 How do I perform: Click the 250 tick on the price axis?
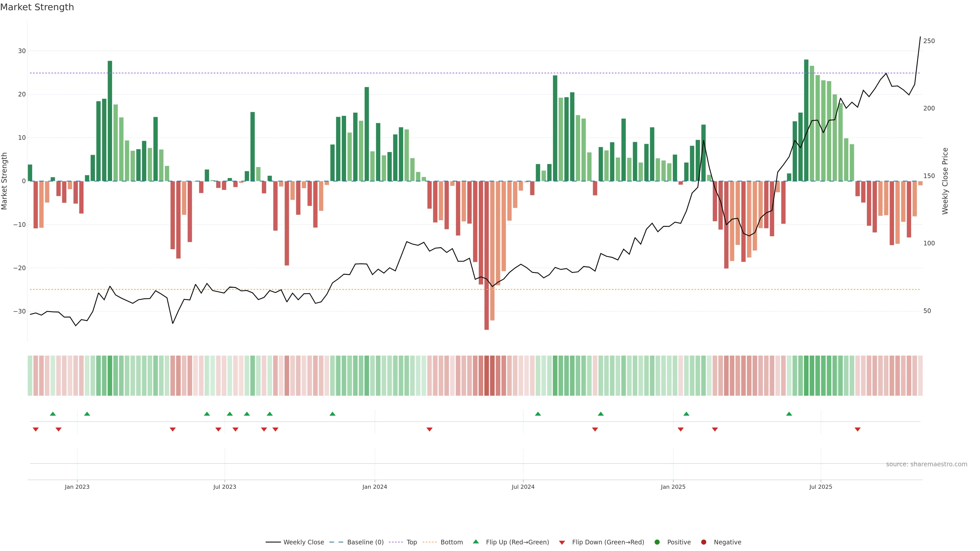[929, 41]
